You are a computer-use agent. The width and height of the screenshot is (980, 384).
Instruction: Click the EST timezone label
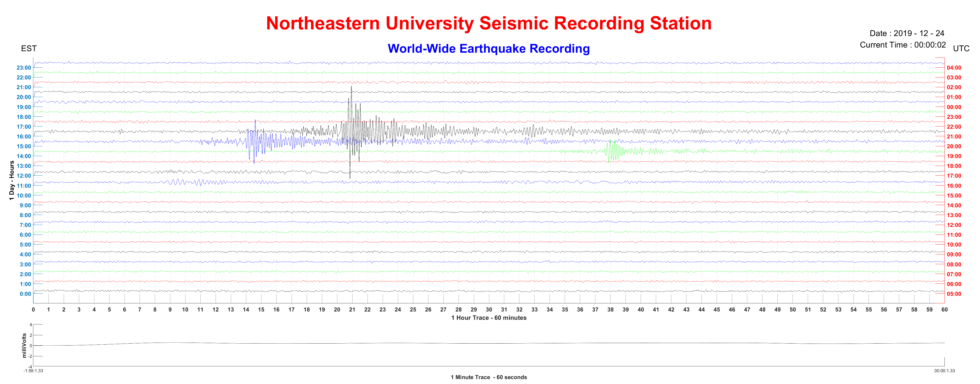point(29,49)
